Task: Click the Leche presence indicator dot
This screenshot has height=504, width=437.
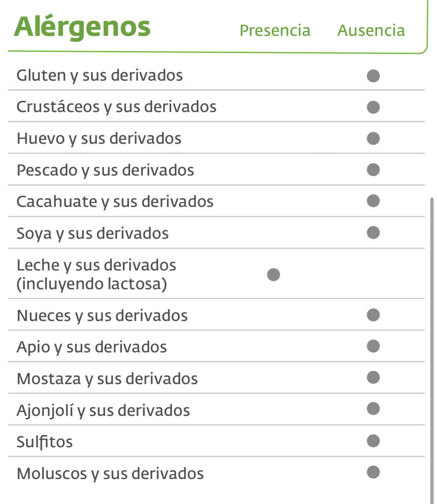Action: pos(273,274)
